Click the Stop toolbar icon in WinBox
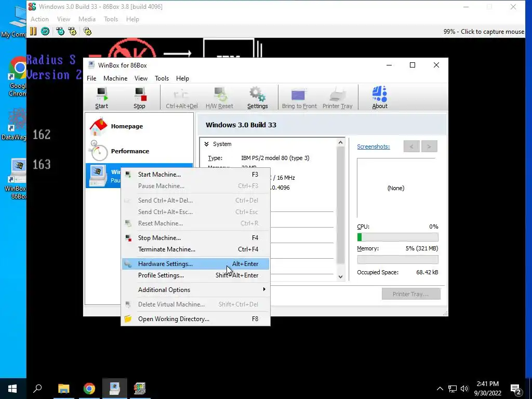 [139, 98]
